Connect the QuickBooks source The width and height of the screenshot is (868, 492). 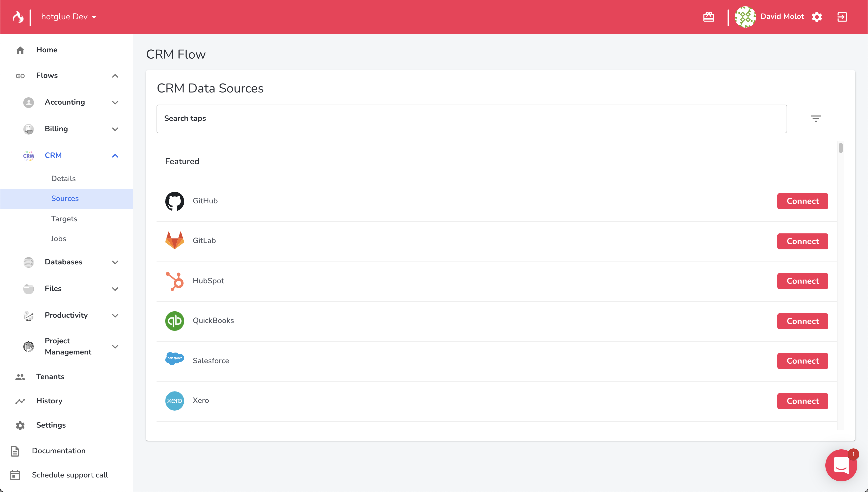tap(802, 321)
